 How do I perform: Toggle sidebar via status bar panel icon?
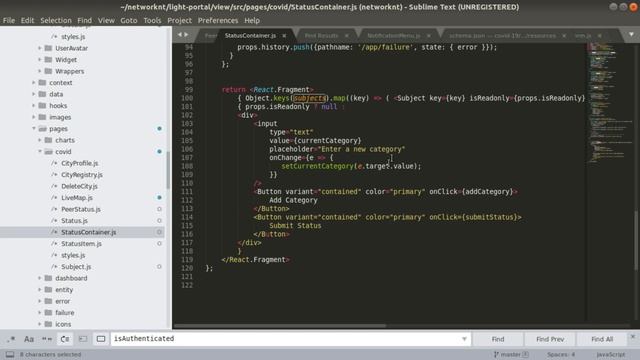coord(10,354)
